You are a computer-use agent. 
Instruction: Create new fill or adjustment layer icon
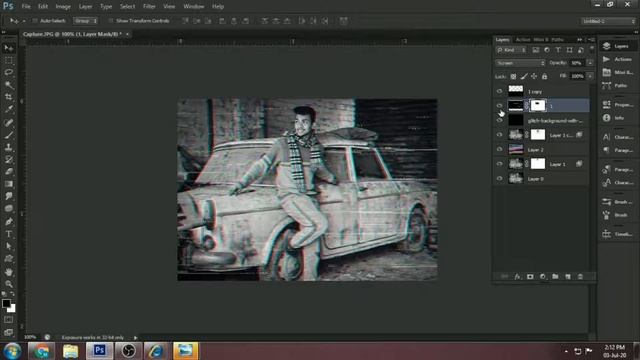pyautogui.click(x=542, y=277)
